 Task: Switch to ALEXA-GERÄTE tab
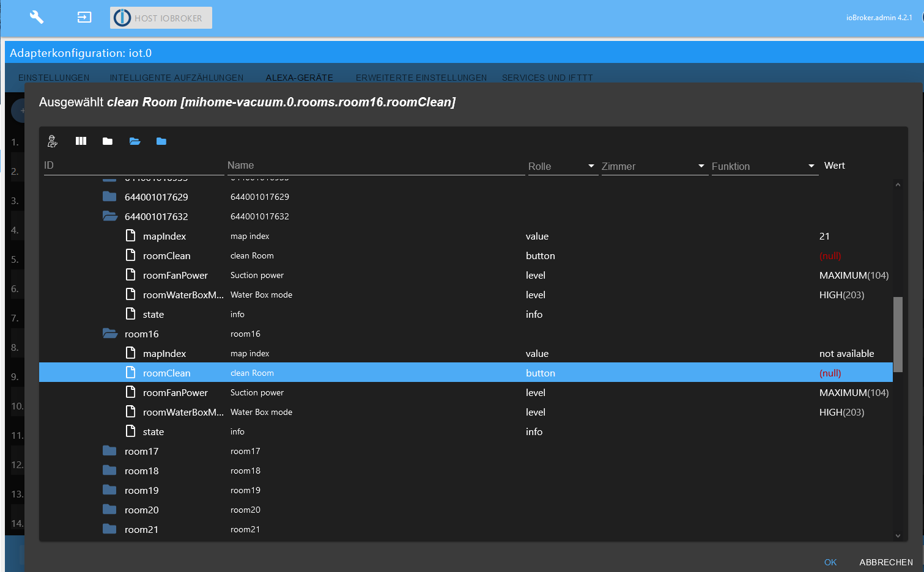click(x=300, y=78)
